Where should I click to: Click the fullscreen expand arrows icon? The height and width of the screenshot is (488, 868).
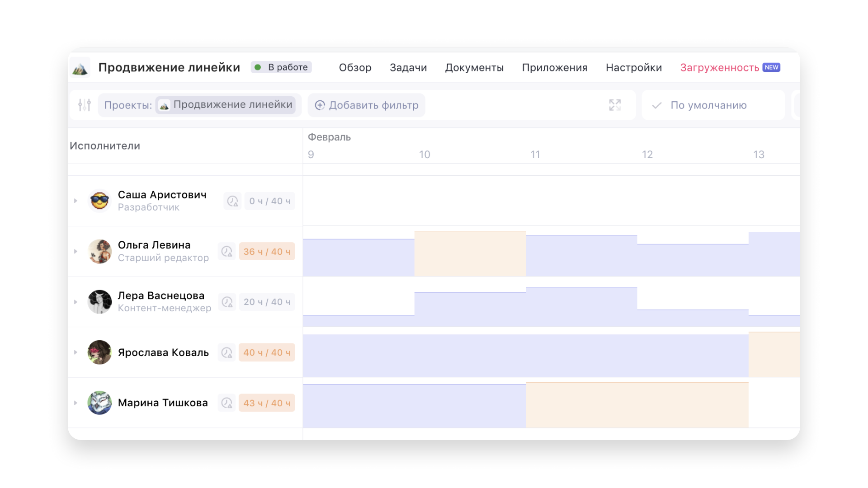(614, 105)
